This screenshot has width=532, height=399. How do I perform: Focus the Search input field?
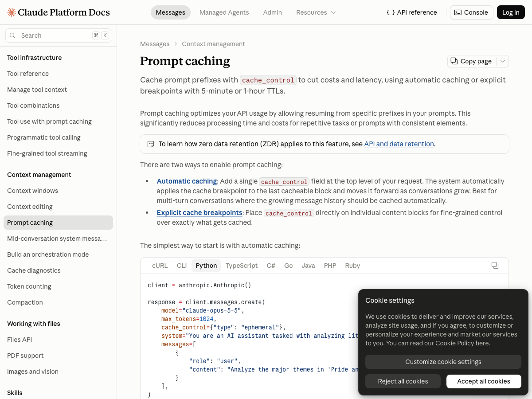[x=58, y=35]
